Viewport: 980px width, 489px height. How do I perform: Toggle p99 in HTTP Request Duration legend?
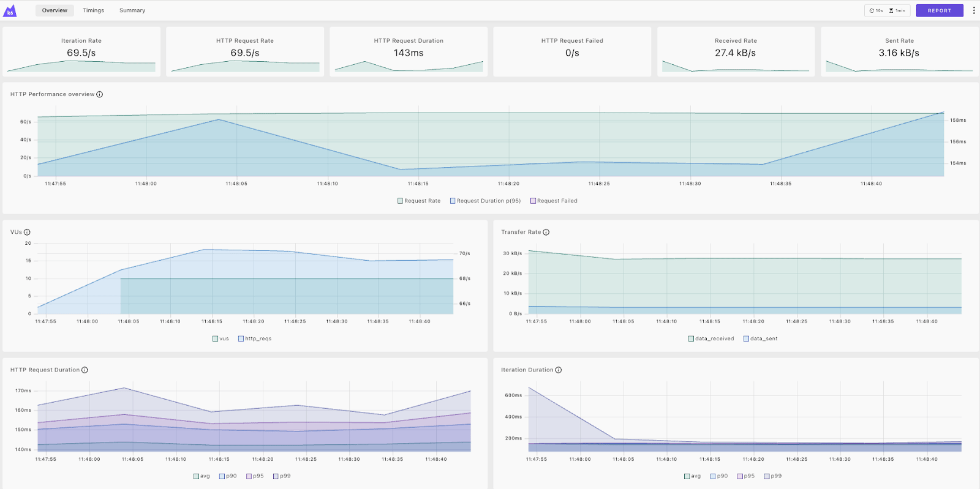coord(282,476)
